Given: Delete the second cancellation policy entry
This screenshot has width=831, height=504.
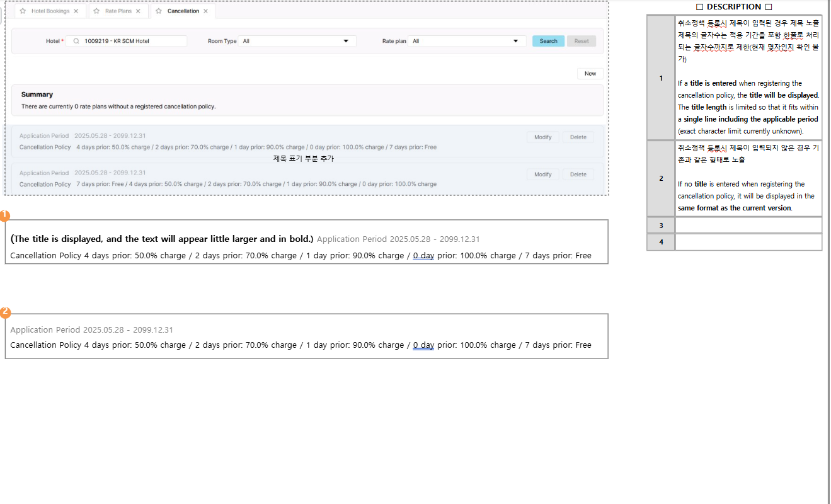Looking at the screenshot, I should (x=578, y=175).
